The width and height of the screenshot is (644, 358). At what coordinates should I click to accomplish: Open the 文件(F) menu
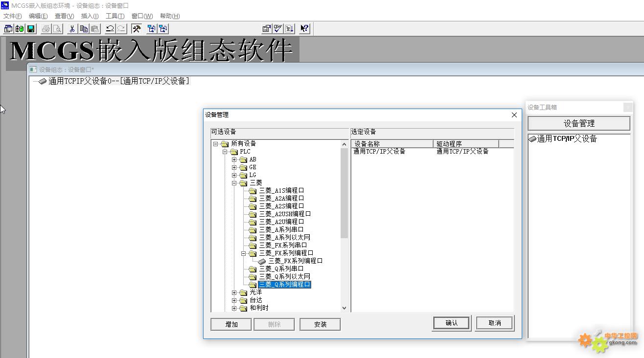[12, 16]
